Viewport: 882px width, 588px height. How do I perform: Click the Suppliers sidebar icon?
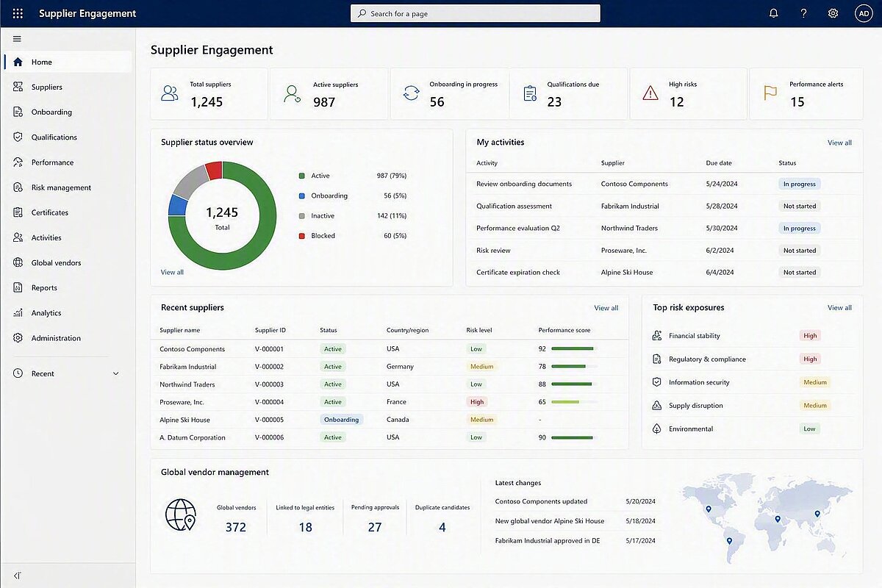click(18, 87)
